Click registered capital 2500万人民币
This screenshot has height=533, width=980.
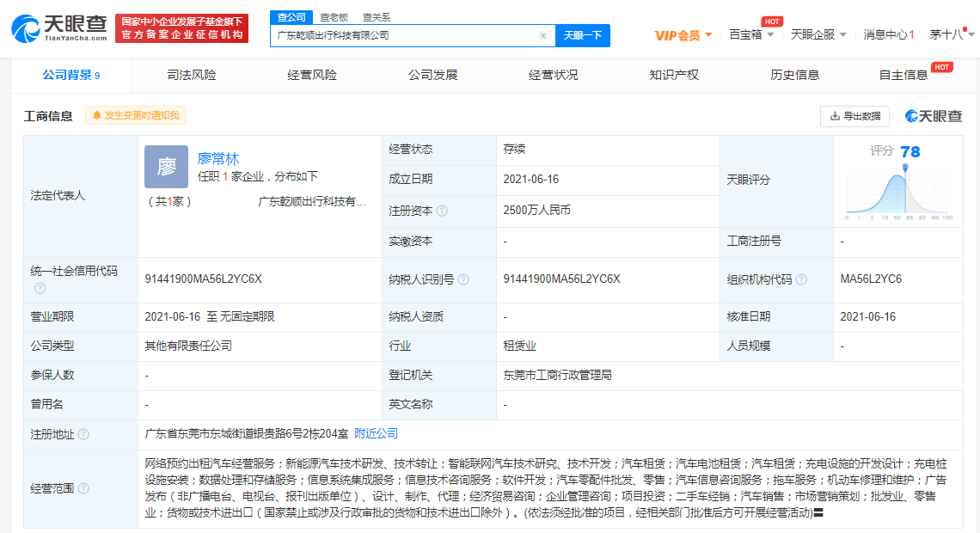click(537, 211)
